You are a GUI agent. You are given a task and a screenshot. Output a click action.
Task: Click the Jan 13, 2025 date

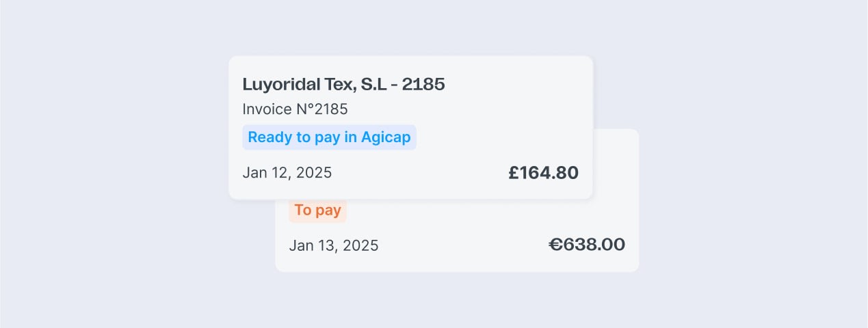pyautogui.click(x=333, y=245)
